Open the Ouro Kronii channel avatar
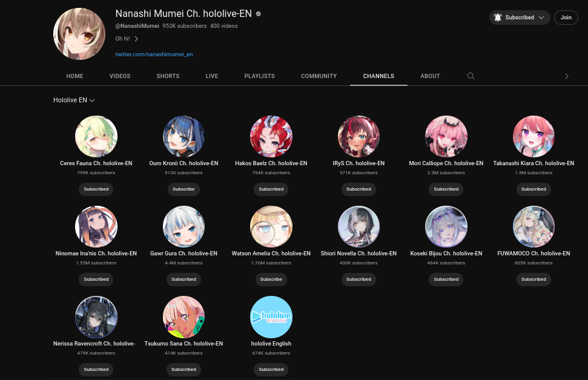The image size is (588, 380). [x=183, y=136]
